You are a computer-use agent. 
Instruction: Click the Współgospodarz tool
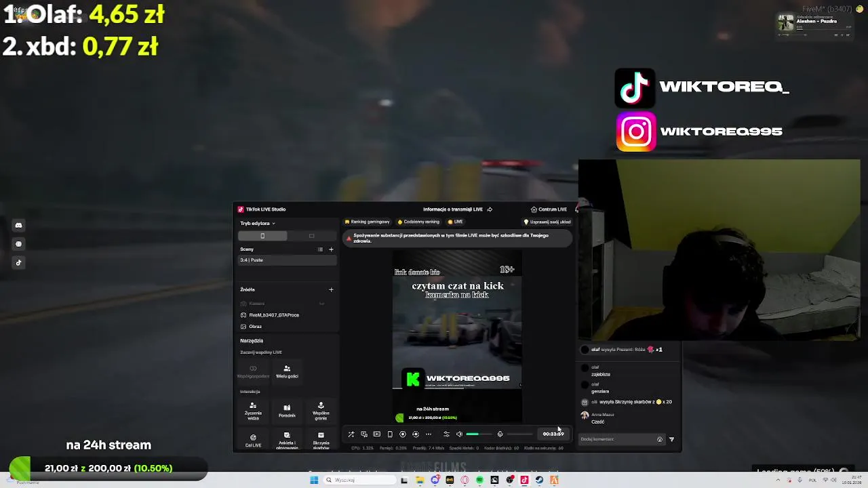click(x=253, y=371)
